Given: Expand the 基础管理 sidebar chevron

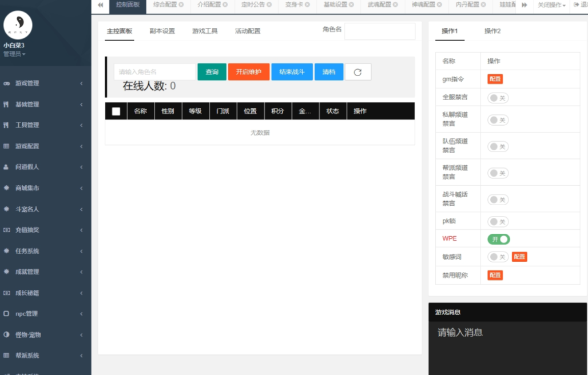Looking at the screenshot, I should click(82, 104).
